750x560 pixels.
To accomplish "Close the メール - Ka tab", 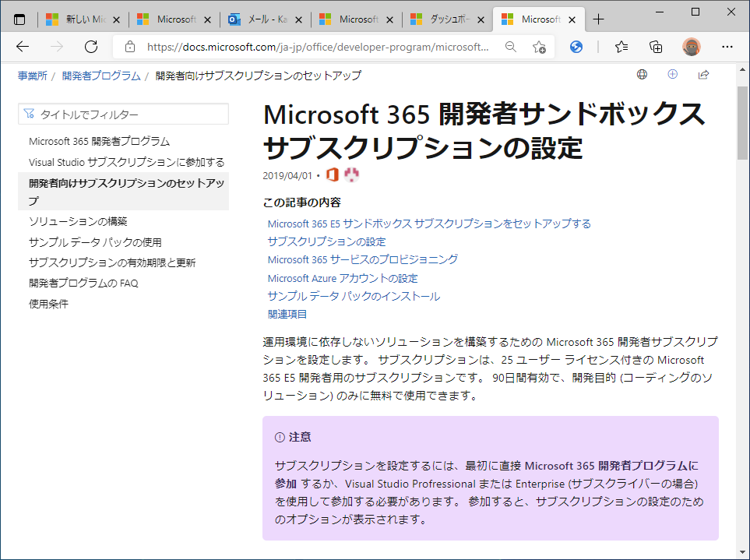I will (298, 19).
